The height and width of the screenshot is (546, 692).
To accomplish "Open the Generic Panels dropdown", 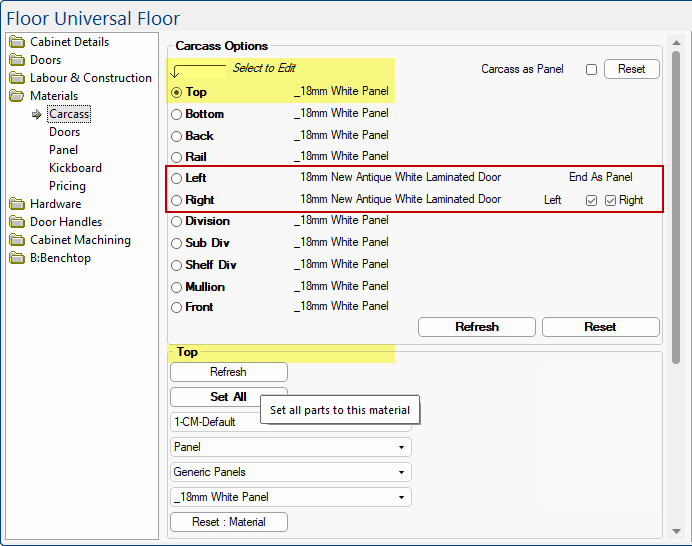I will click(291, 472).
